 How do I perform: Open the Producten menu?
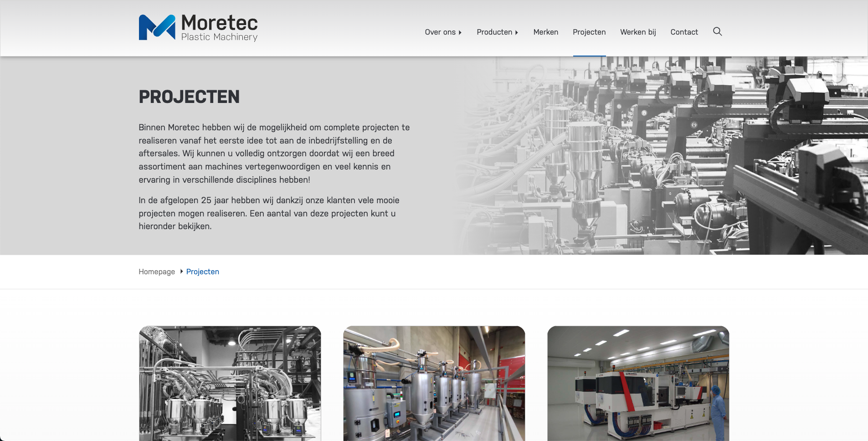pyautogui.click(x=494, y=32)
